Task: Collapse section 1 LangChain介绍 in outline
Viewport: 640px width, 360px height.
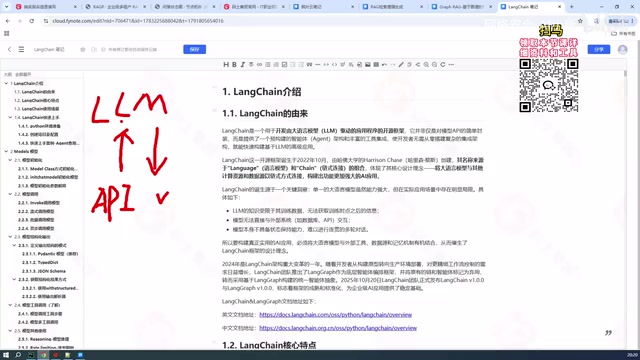Action: [x=6, y=83]
